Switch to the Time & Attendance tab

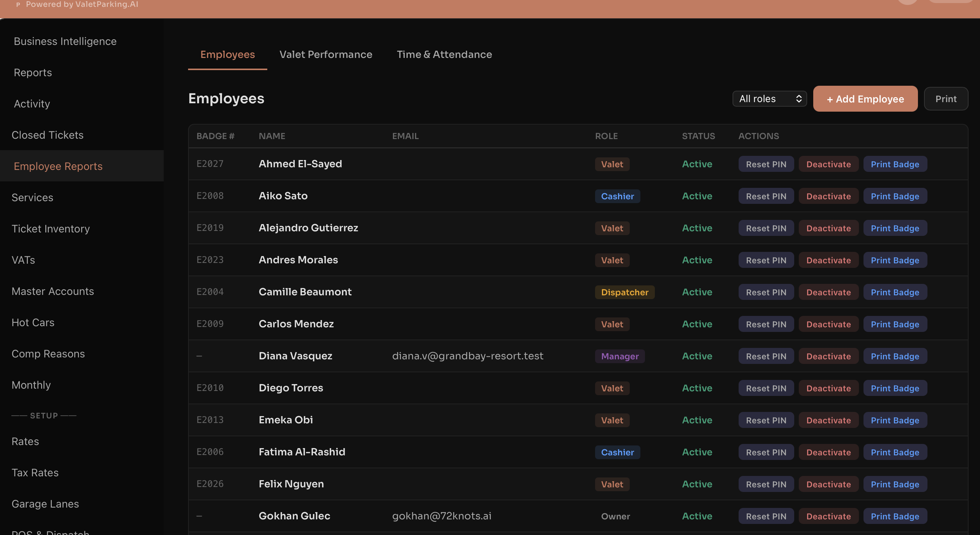point(444,54)
